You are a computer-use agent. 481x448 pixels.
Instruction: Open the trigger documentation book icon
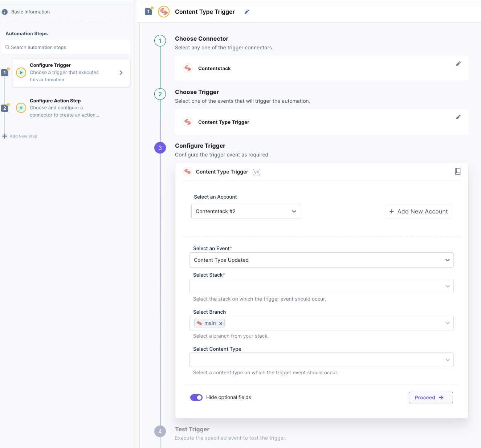tap(458, 171)
